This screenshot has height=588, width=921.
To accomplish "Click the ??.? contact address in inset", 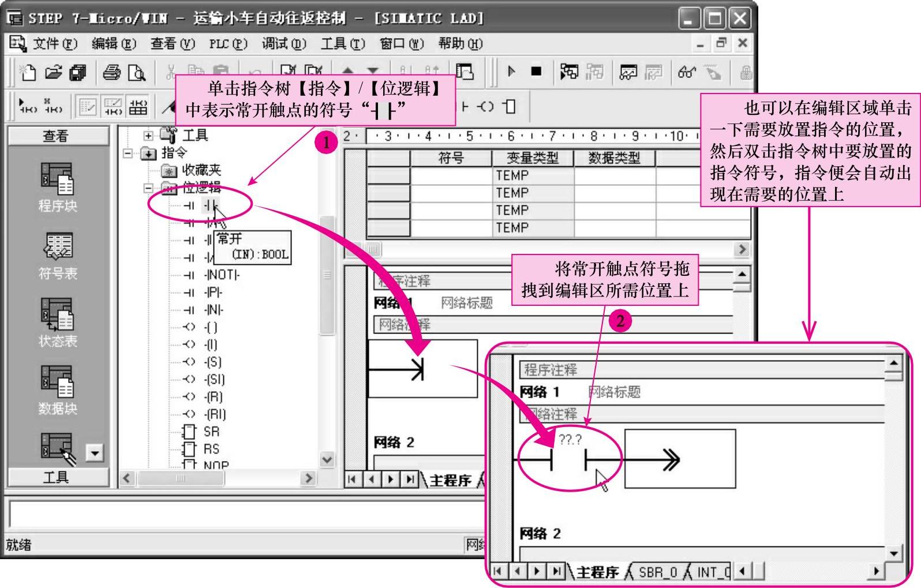I will (x=570, y=440).
